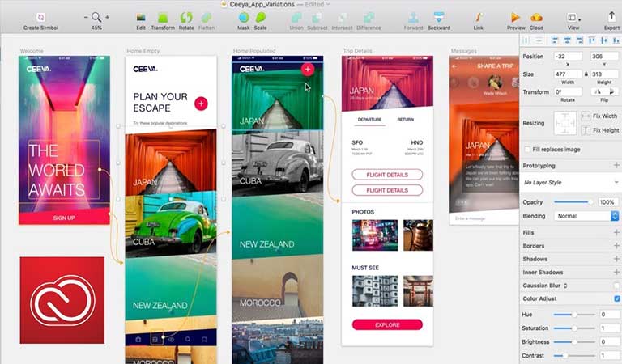622x364 pixels.
Task: Add a new Fill
Action: pyautogui.click(x=616, y=232)
